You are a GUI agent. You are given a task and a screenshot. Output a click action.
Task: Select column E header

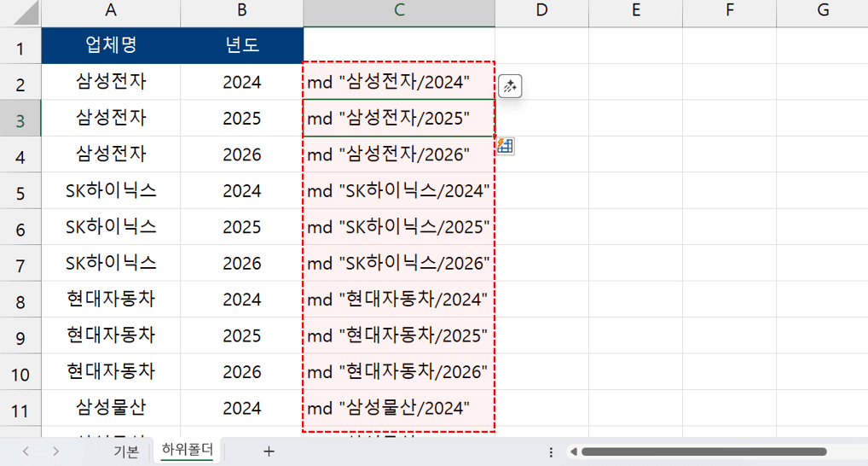point(635,14)
